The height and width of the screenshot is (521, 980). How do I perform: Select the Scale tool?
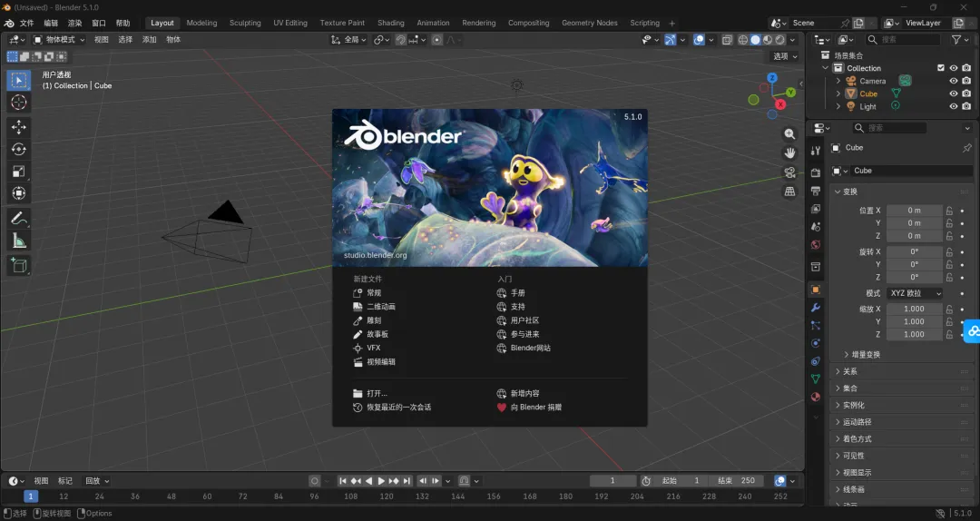pyautogui.click(x=19, y=172)
